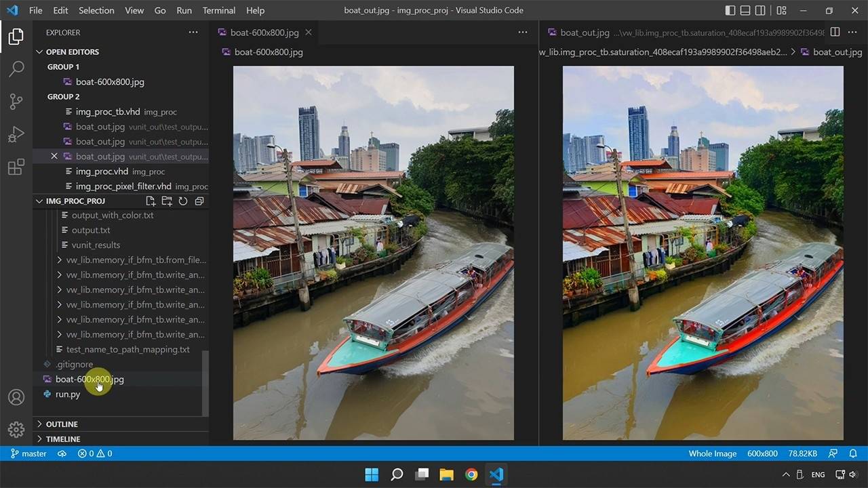This screenshot has height=488, width=868.
Task: Show errors and warnings from the status bar
Action: [95, 453]
